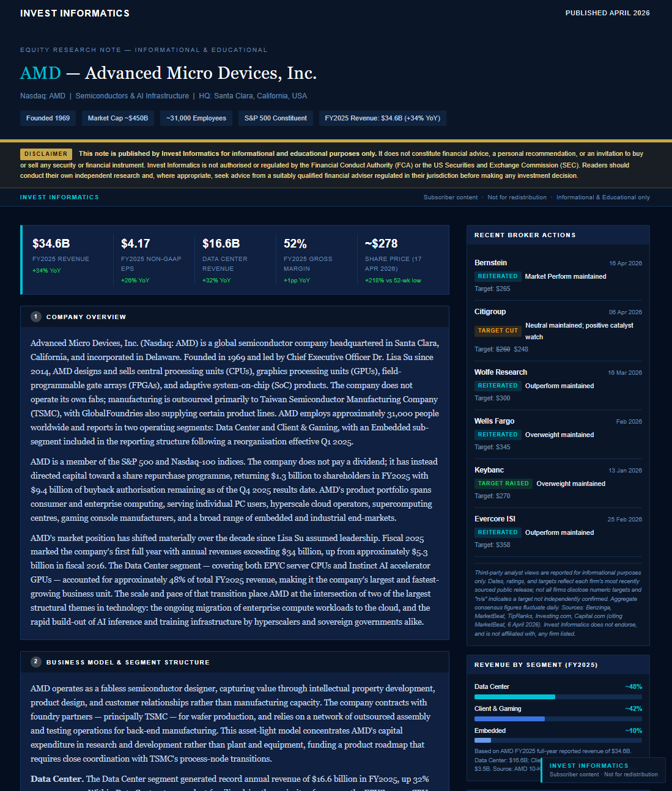672x791 pixels.
Task: Click the section number 1 badge
Action: (36, 317)
